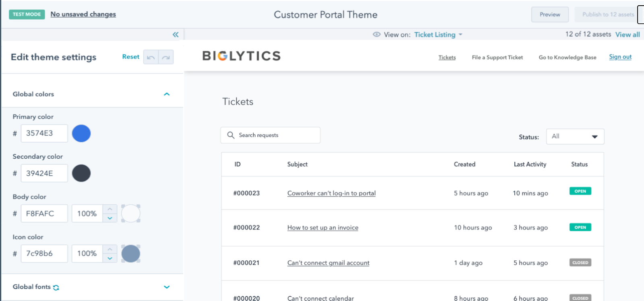Click the Body color 100% opacity field

click(x=87, y=214)
